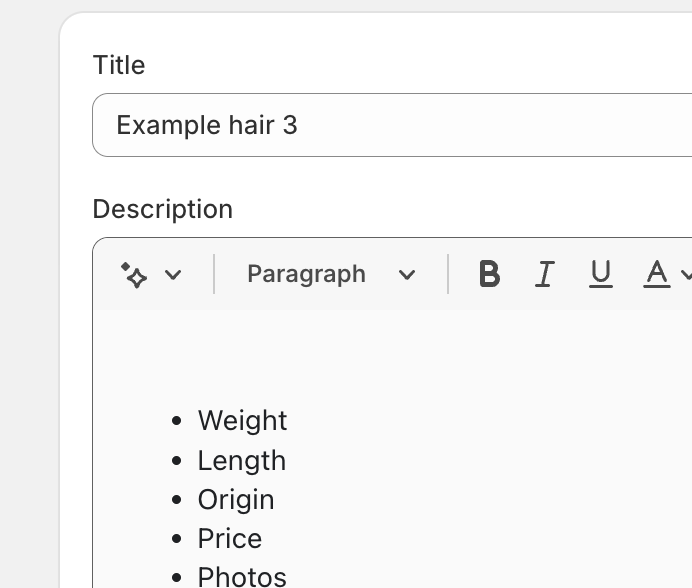
Task: Click the Paragraph format label
Action: click(306, 274)
